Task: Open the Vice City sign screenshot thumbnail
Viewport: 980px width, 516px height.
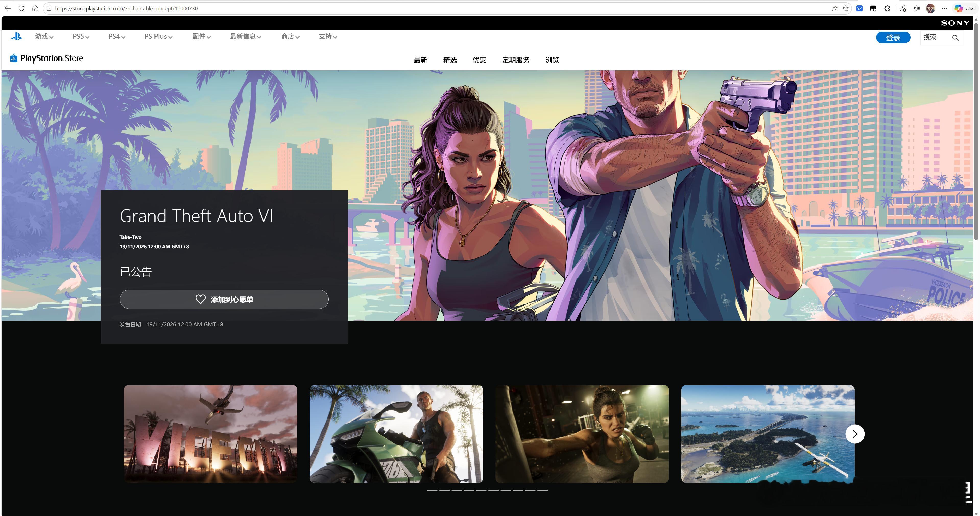Action: (x=210, y=434)
